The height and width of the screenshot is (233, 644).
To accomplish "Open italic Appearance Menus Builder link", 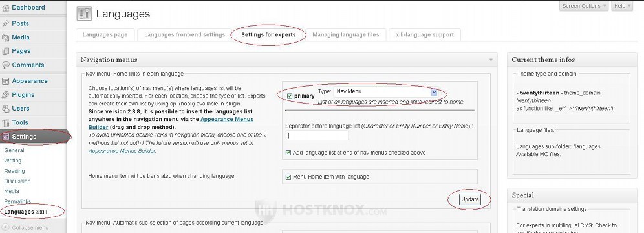I will (122, 151).
